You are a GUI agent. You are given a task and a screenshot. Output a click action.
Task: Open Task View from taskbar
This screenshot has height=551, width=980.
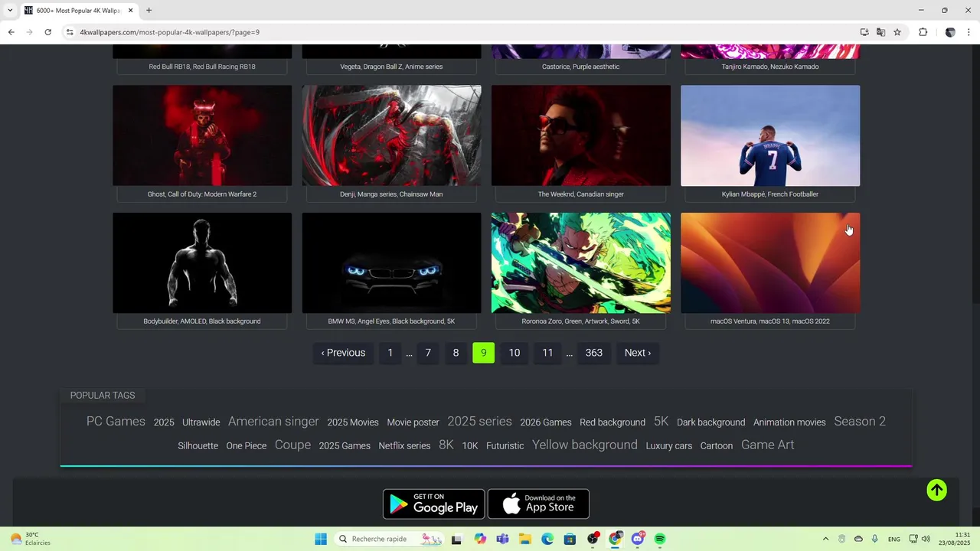pyautogui.click(x=457, y=539)
